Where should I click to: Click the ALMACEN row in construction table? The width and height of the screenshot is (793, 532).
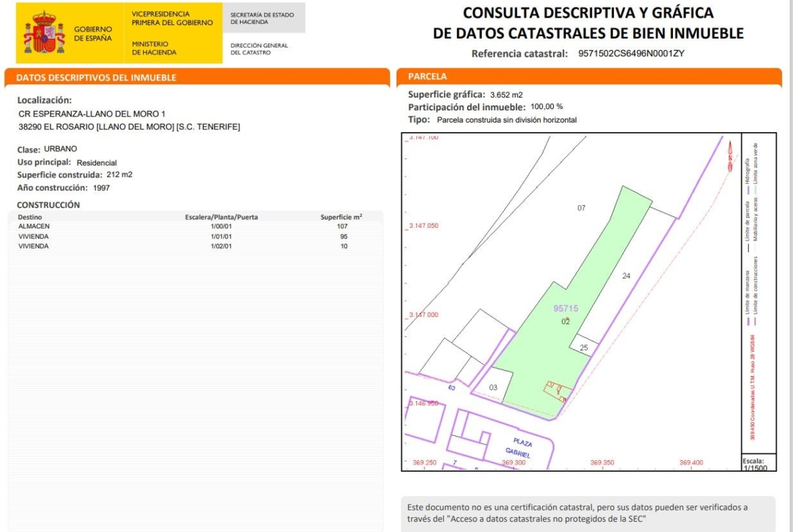190,226
